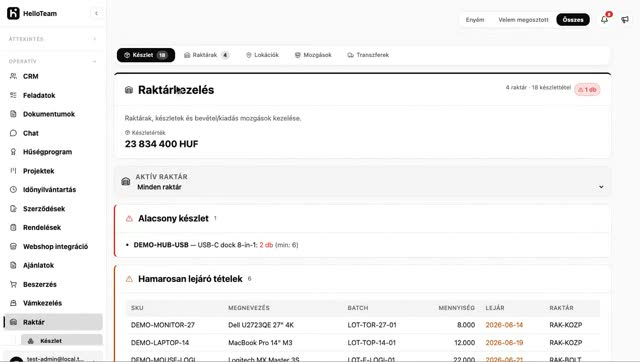The height and width of the screenshot is (362, 640).
Task: Click the SKU column header
Action: [137, 308]
